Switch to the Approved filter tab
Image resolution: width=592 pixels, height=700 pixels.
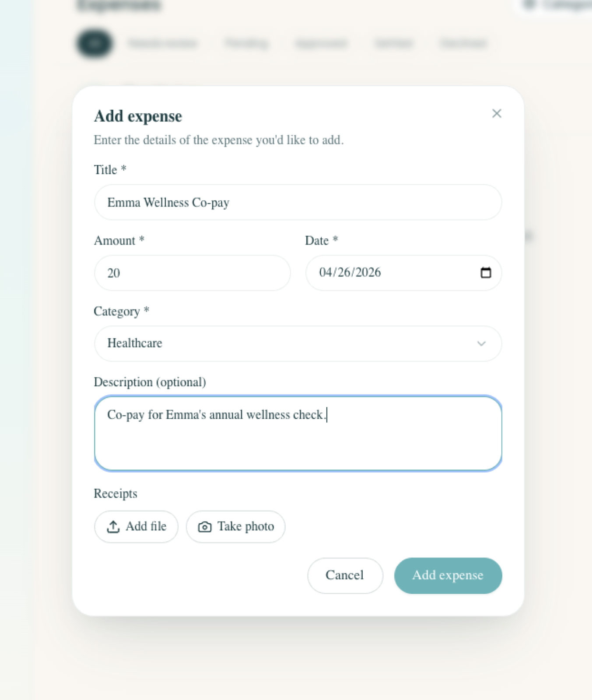(x=322, y=44)
